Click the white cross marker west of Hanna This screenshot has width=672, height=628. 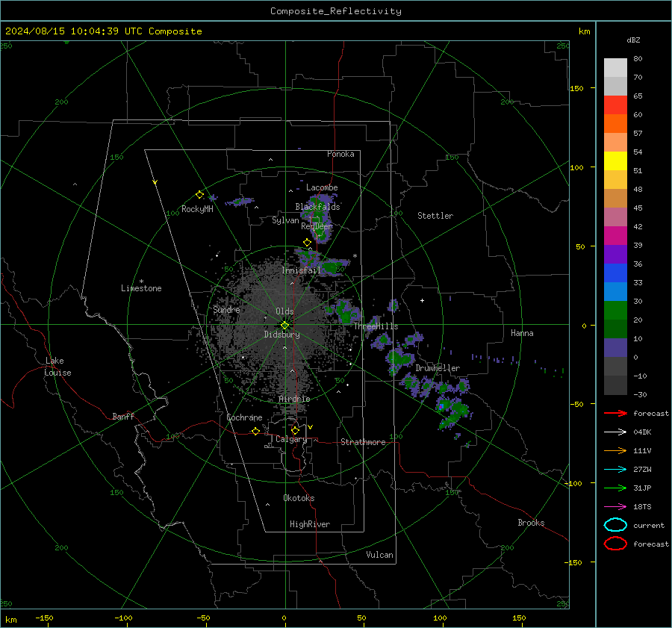[422, 300]
